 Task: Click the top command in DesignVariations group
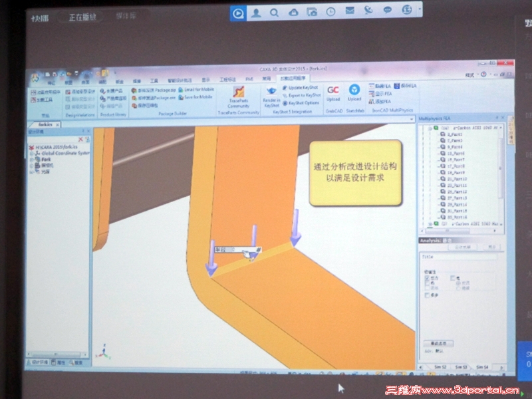click(80, 92)
